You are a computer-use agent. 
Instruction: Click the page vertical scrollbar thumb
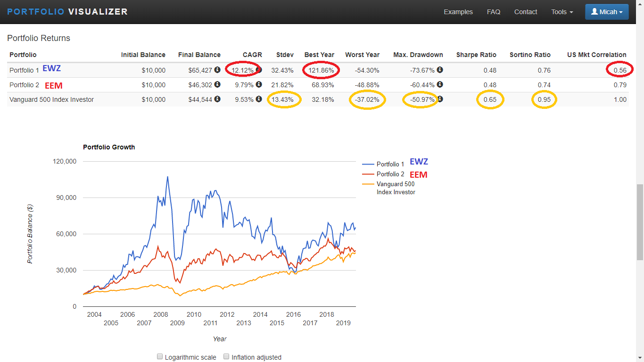point(640,222)
